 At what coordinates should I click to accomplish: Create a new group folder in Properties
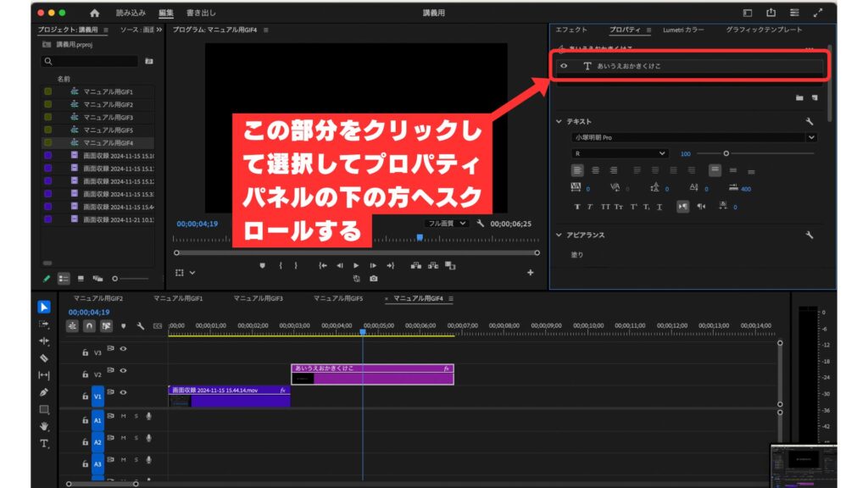point(799,97)
